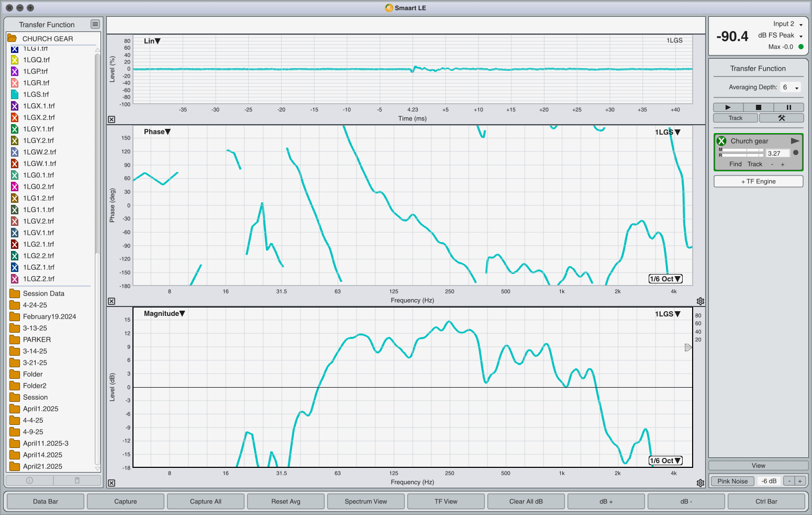Increase the pink noise level with plus
The image size is (812, 515).
(x=800, y=481)
